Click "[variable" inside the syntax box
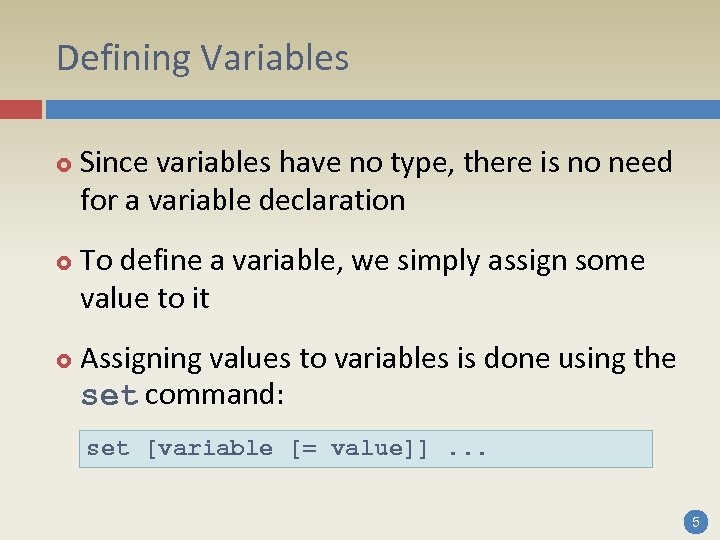Viewport: 720px width, 540px height. coord(209,448)
